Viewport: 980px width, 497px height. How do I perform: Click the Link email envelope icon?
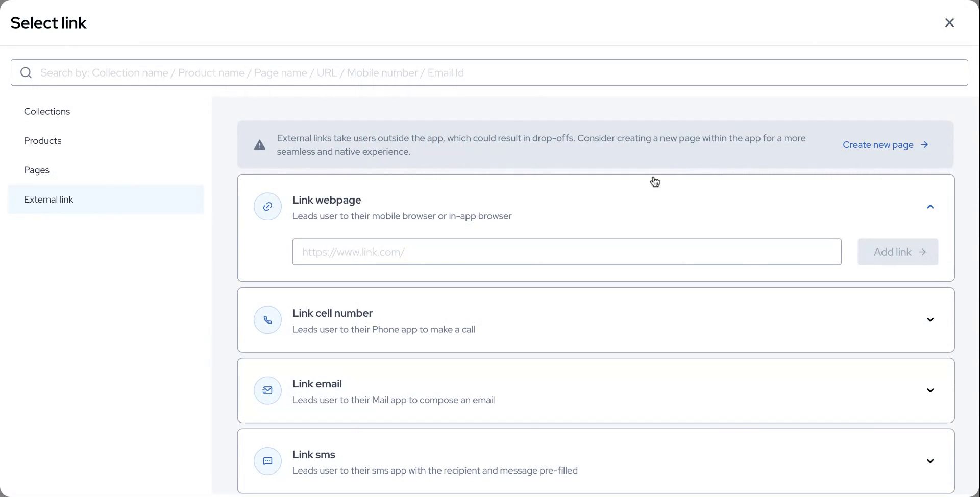point(267,390)
